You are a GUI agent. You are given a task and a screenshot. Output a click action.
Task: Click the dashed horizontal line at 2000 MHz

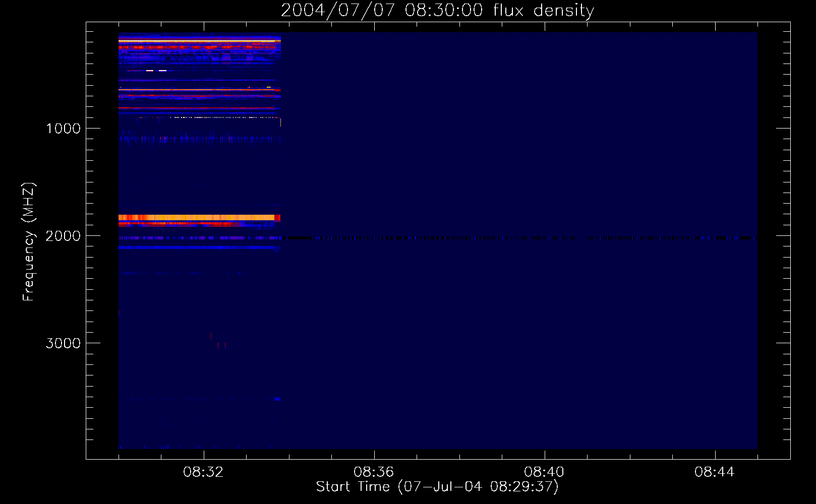(x=438, y=238)
